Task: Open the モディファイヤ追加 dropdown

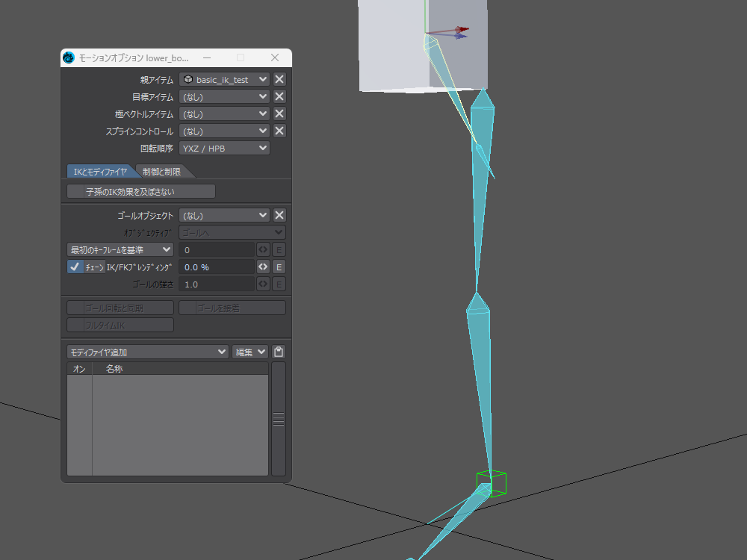Action: tap(147, 352)
